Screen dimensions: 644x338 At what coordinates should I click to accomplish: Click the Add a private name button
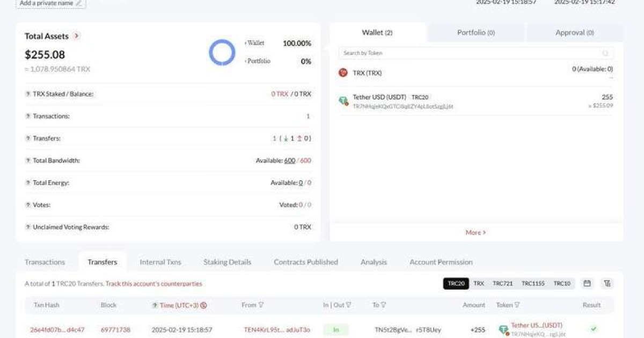click(x=51, y=3)
